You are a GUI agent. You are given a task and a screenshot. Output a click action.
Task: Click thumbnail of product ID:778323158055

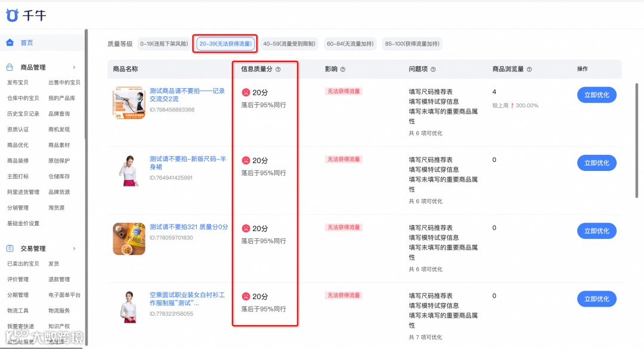pyautogui.click(x=129, y=307)
